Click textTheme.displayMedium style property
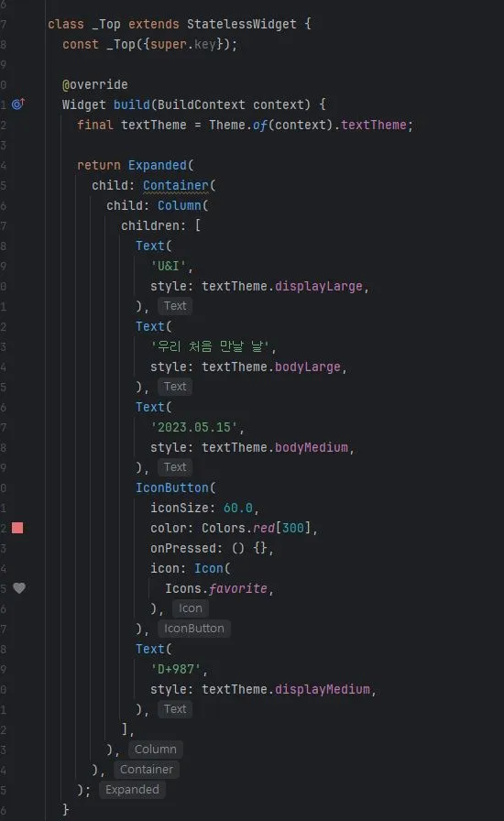Screen dimensions: 504x821 click(x=286, y=690)
